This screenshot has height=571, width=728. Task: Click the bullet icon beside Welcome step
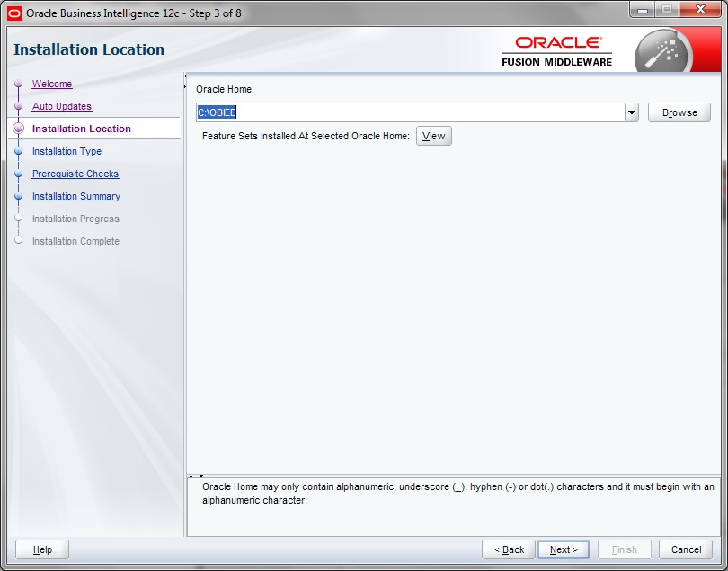pos(18,85)
